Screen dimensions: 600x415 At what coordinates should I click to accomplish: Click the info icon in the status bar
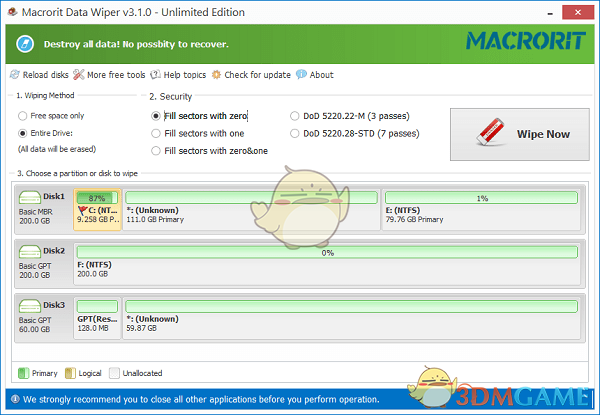click(x=15, y=399)
